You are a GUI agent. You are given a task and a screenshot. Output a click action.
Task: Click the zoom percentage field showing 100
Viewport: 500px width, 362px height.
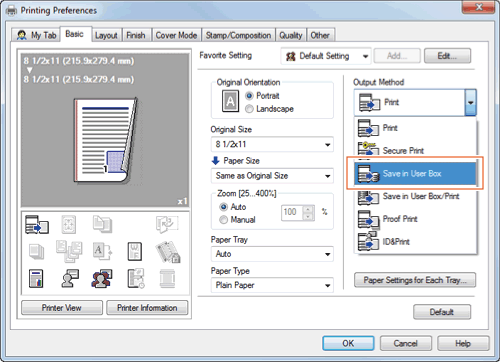(x=292, y=212)
